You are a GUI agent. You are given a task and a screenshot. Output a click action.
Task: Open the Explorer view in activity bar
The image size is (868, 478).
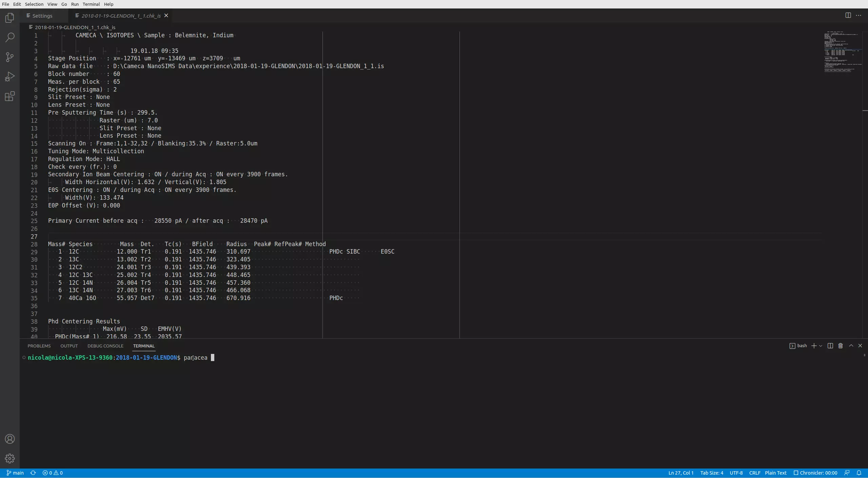pyautogui.click(x=10, y=18)
